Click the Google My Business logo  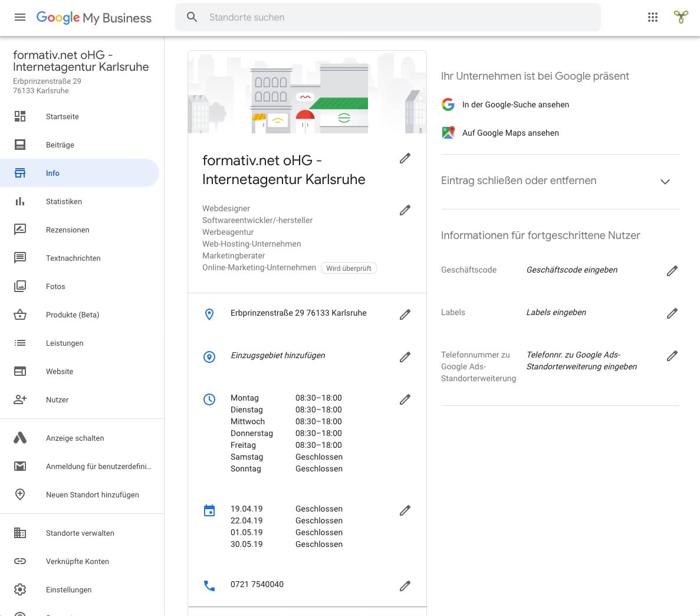(94, 18)
